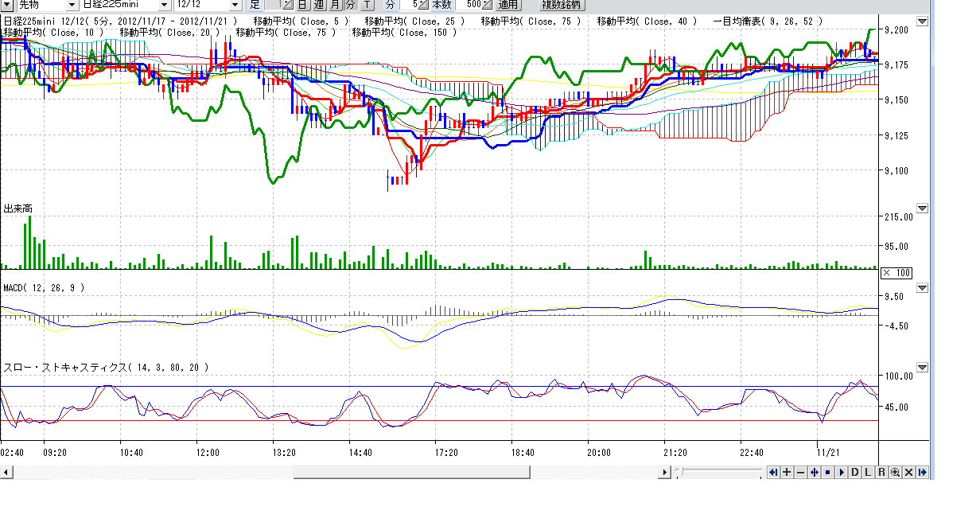Toggle the R button in chart toolbar
Image resolution: width=980 pixels, height=530 pixels.
[881, 472]
